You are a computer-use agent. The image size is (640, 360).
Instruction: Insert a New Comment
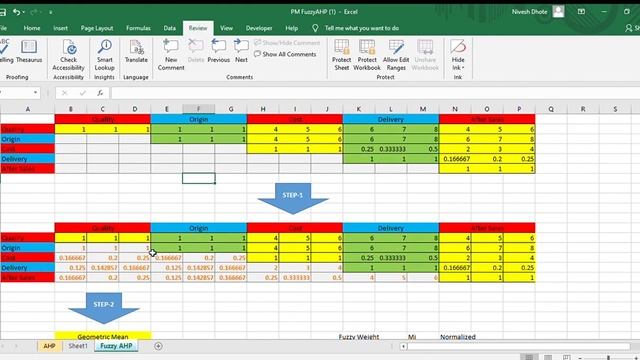click(171, 56)
